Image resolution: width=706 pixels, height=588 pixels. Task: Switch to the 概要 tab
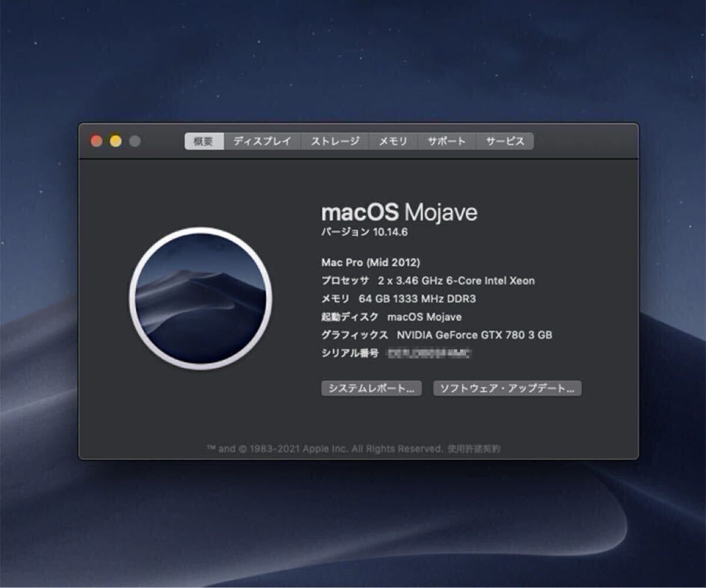(x=204, y=141)
